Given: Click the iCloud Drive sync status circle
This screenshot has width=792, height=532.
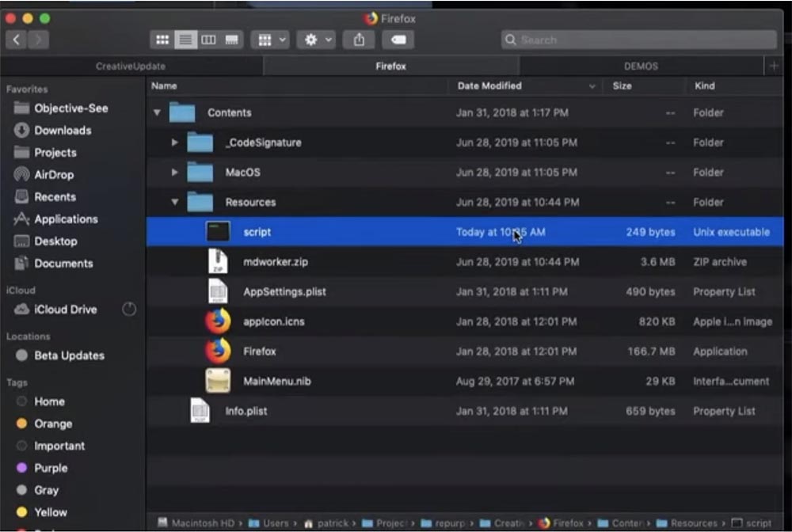Looking at the screenshot, I should tap(129, 309).
